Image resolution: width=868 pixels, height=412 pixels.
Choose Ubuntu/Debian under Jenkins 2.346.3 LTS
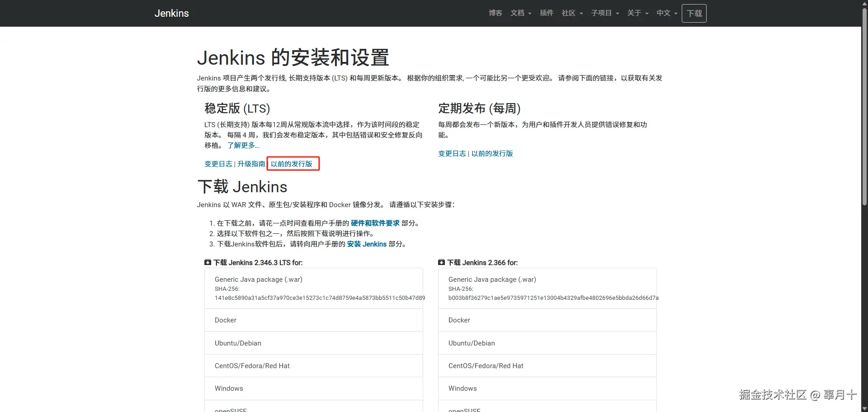point(314,343)
